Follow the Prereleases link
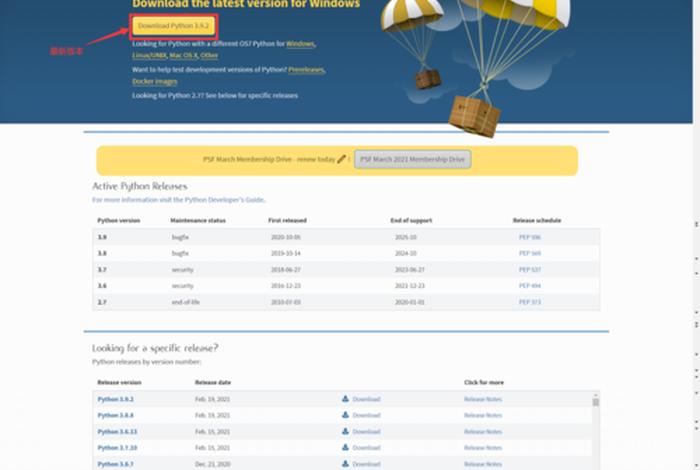This screenshot has height=470, width=700. click(x=306, y=70)
